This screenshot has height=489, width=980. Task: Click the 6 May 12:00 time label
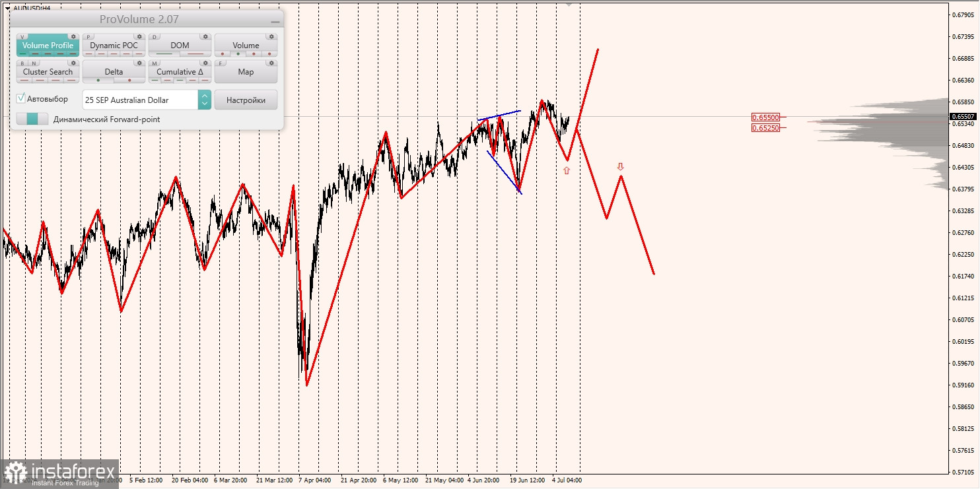[x=400, y=480]
